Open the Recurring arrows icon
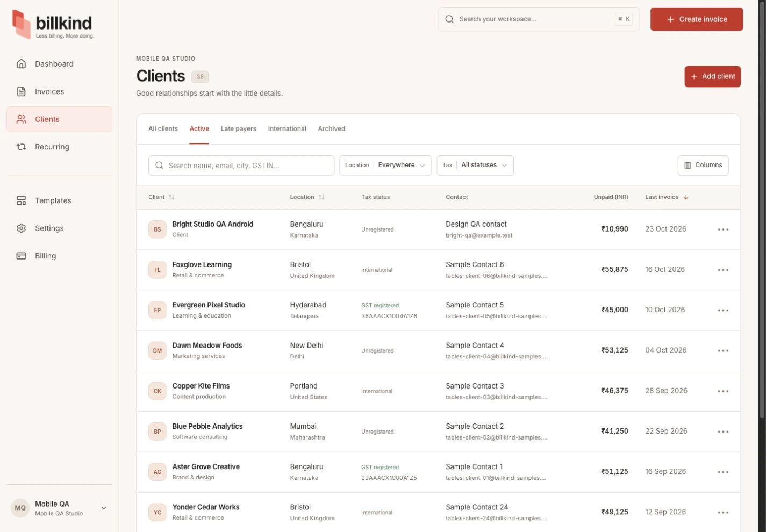Image resolution: width=766 pixels, height=532 pixels. (x=22, y=147)
